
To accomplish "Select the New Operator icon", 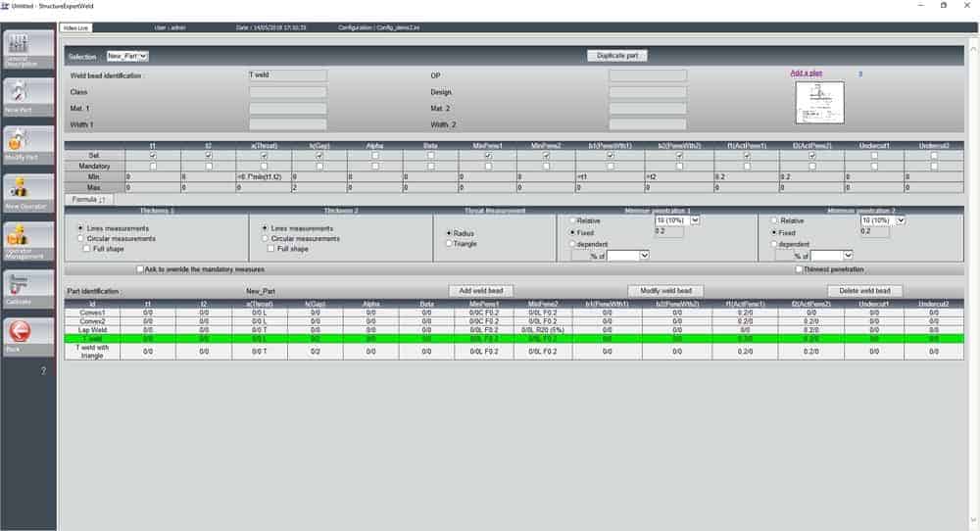I will pyautogui.click(x=28, y=191).
